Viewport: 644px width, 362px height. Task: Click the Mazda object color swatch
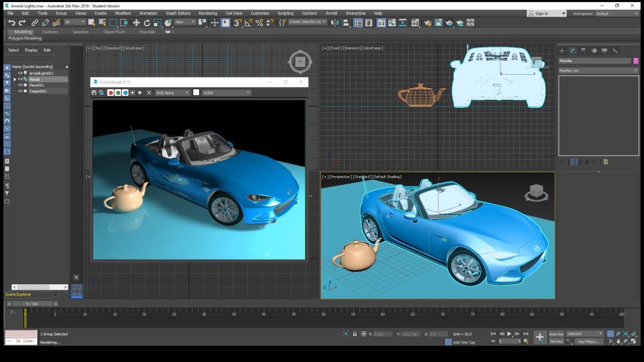coord(636,61)
